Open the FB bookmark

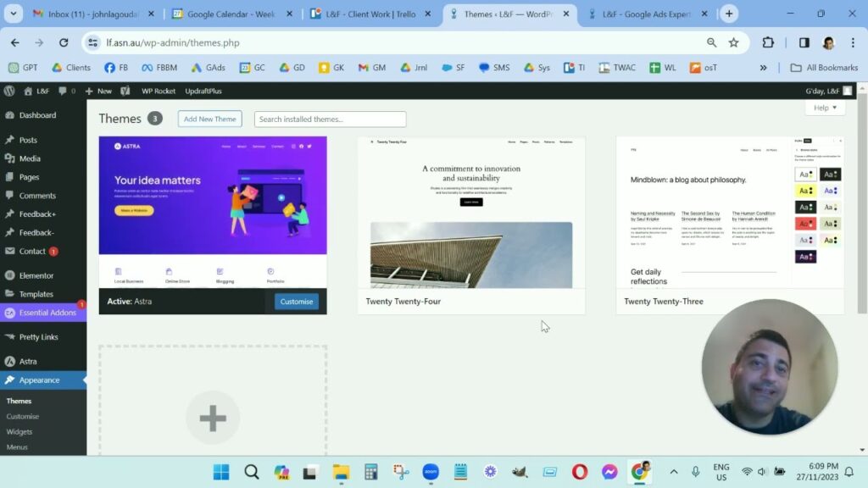[x=115, y=68]
